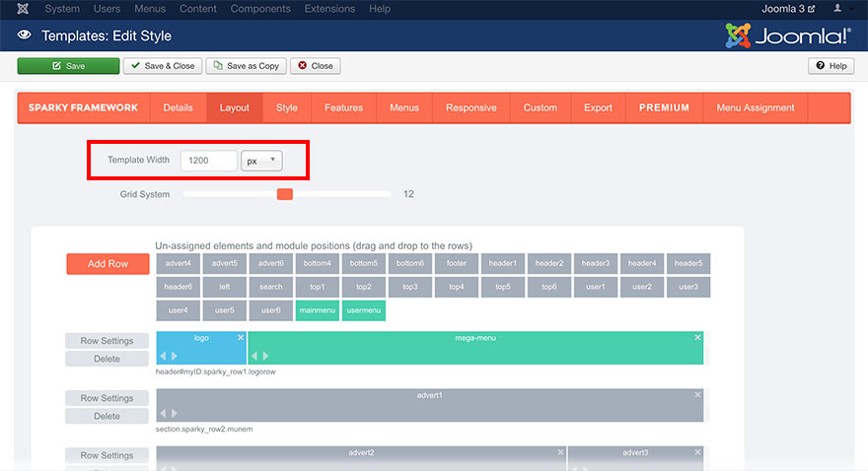Image resolution: width=868 pixels, height=471 pixels.
Task: Shrink advert1 block with left arrow
Action: pyautogui.click(x=163, y=413)
